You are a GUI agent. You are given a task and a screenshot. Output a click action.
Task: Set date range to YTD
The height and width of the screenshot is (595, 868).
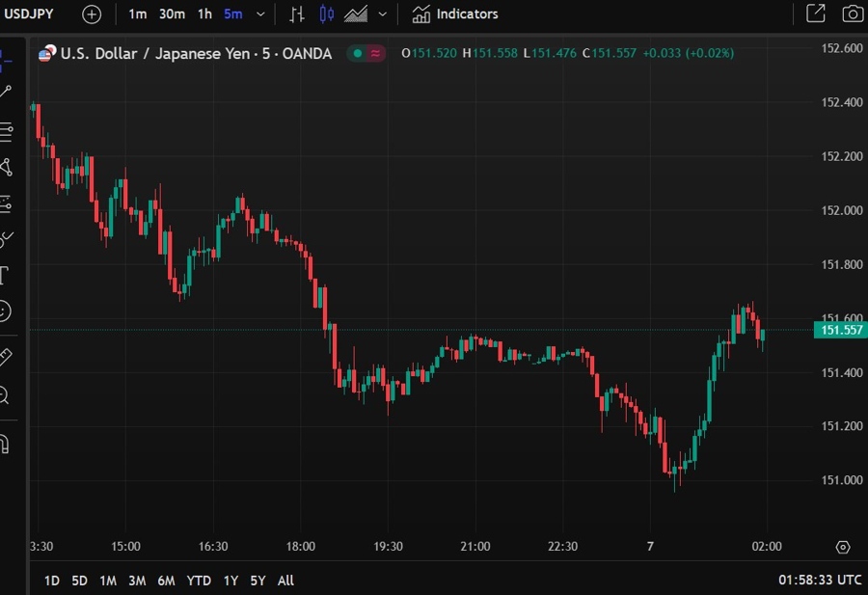[x=199, y=581]
